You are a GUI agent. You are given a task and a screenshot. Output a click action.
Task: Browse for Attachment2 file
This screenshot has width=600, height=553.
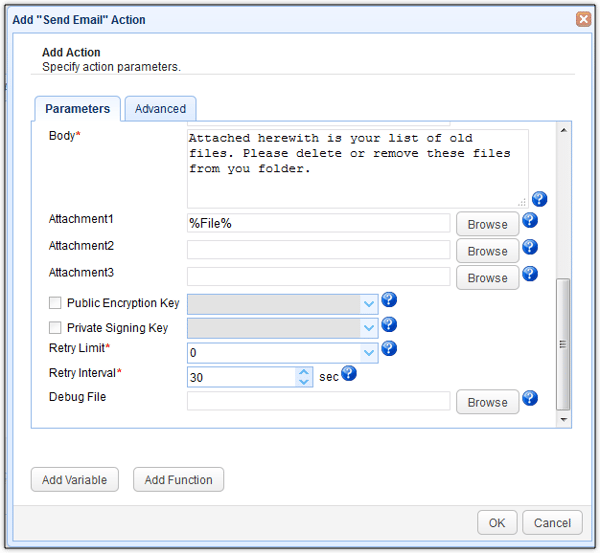[x=488, y=251]
